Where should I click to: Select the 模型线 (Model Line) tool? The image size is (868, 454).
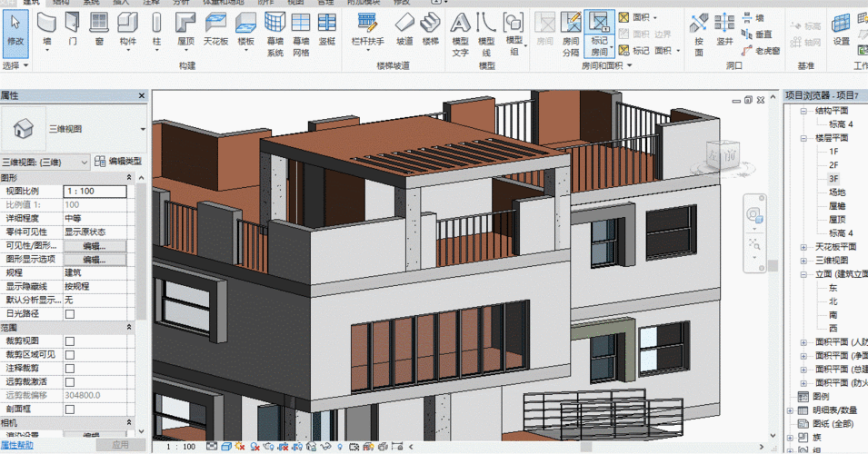[x=486, y=35]
